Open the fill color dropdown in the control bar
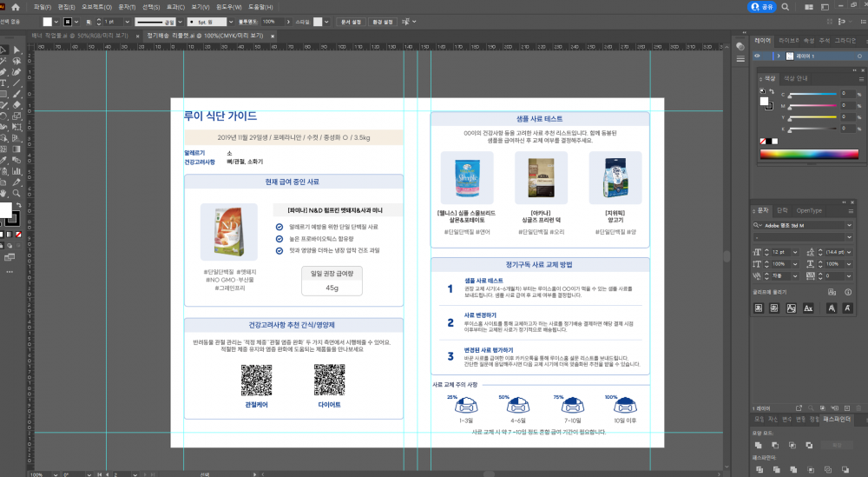 (x=56, y=22)
